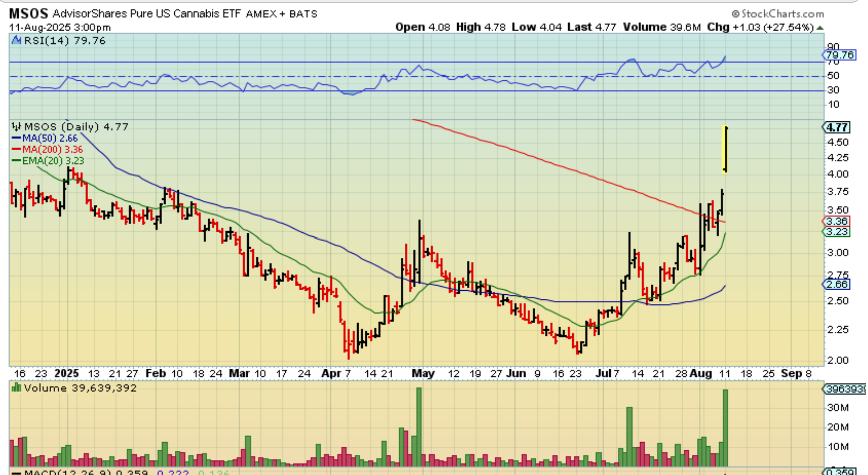The width and height of the screenshot is (868, 475).
Task: Click the Last 4.77 value in the header
Action: pyautogui.click(x=592, y=27)
